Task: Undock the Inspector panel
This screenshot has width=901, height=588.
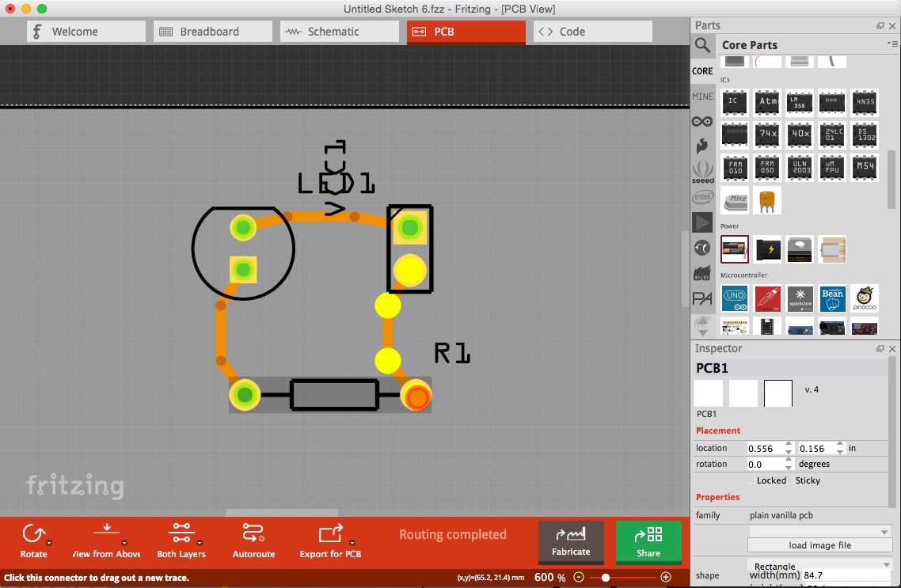Action: [880, 348]
